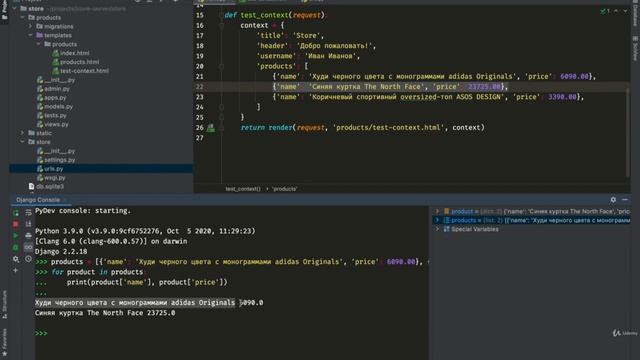Click the 'Django 2.2.18' console line
The width and height of the screenshot is (640, 360).
(61, 251)
